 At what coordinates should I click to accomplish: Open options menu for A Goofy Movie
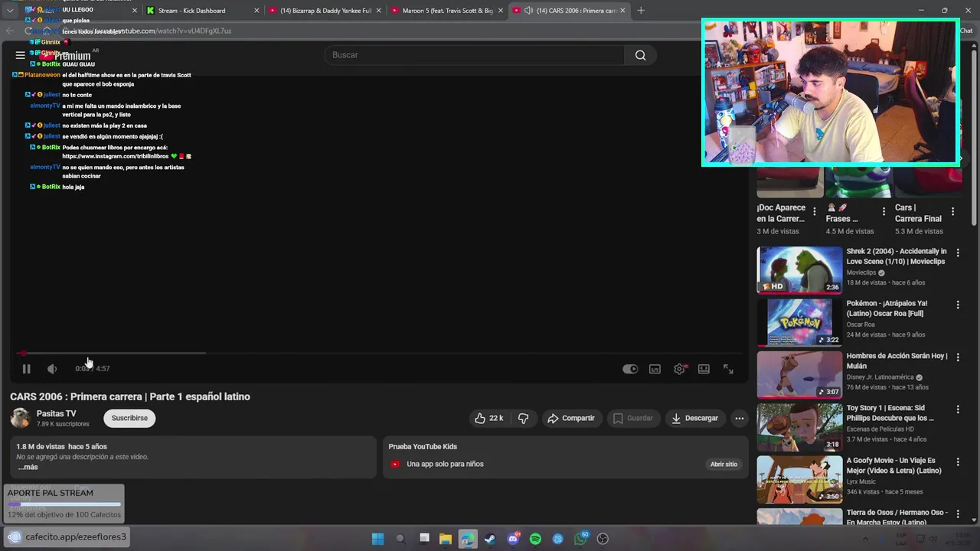[x=957, y=461]
